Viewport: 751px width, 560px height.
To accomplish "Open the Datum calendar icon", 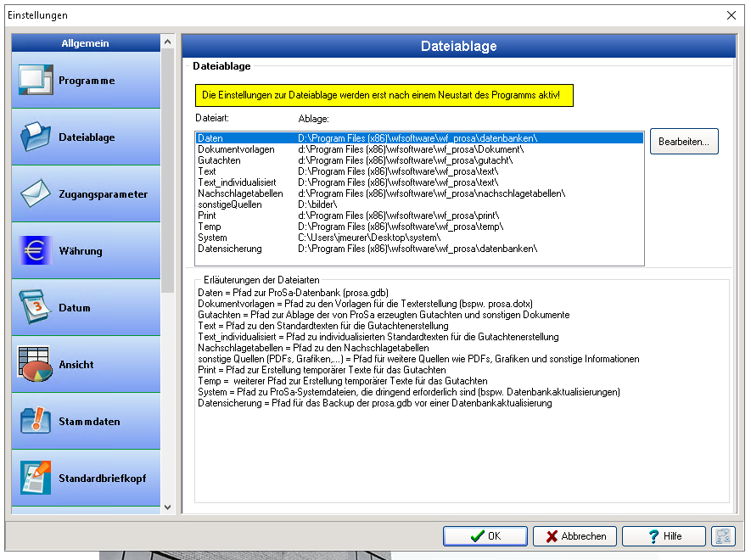I will 36,307.
